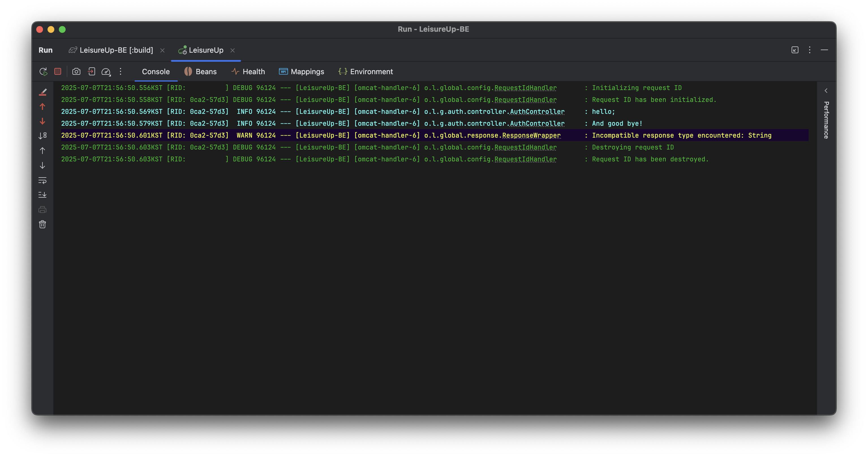Open more toolbar actions next to profiler
Image resolution: width=868 pixels, height=457 pixels.
[120, 72]
